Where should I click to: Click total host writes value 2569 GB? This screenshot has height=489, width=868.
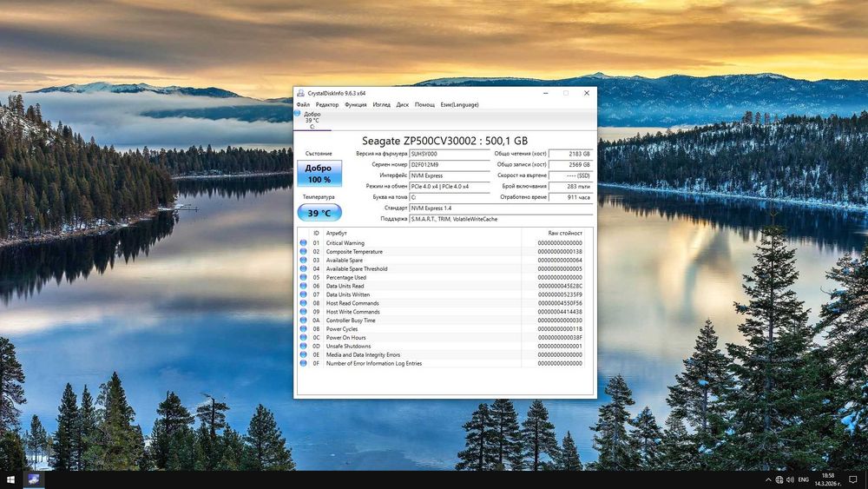click(x=571, y=164)
